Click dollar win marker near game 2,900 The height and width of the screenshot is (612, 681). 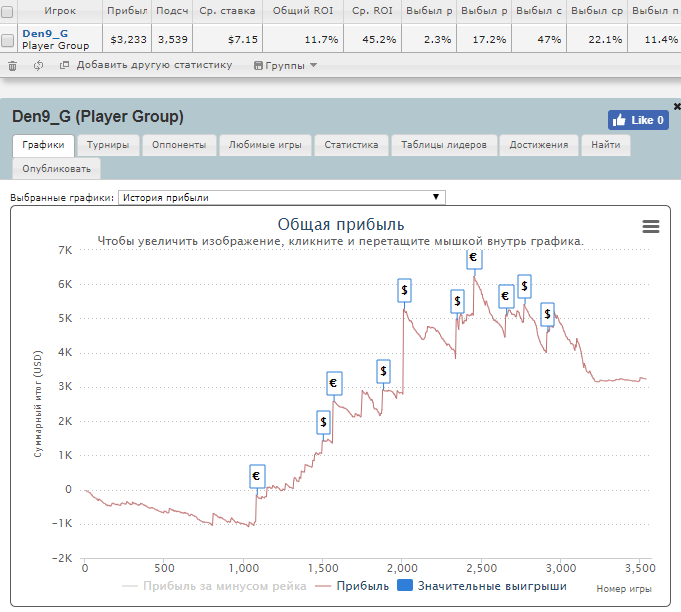click(547, 314)
